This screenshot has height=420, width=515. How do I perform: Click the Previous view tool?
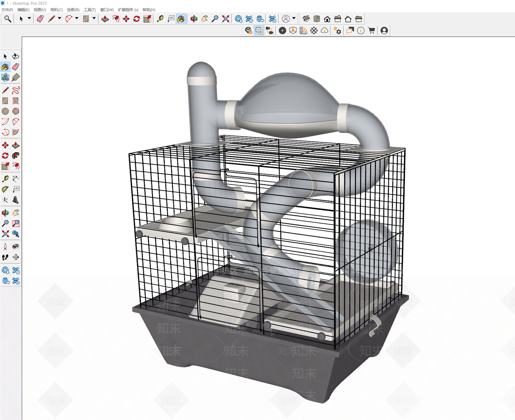coord(15,234)
